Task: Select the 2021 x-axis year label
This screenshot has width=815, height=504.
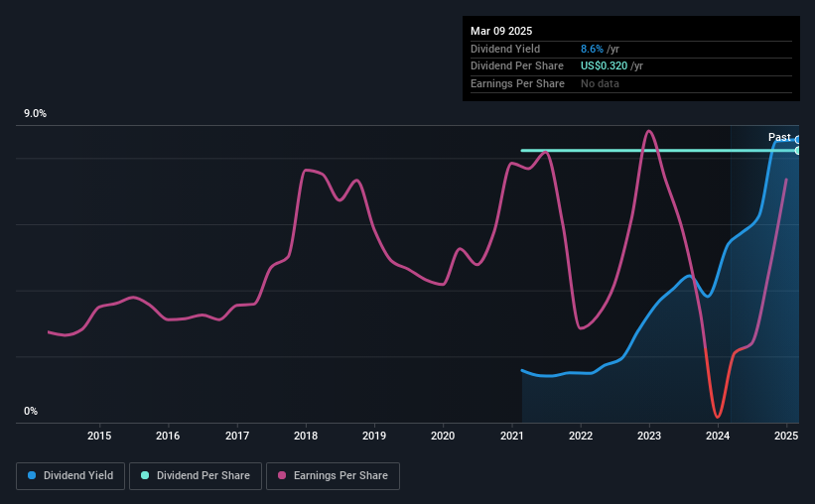Action: click(x=512, y=436)
